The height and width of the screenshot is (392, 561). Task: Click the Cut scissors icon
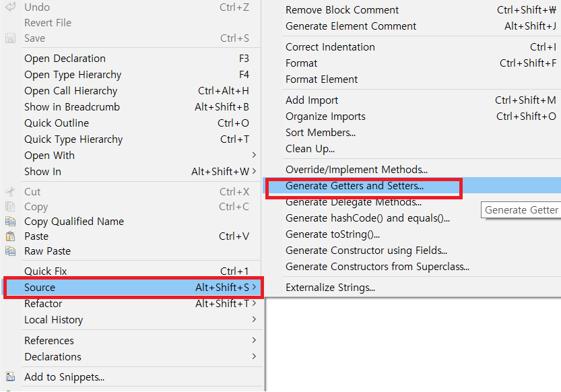click(x=10, y=192)
